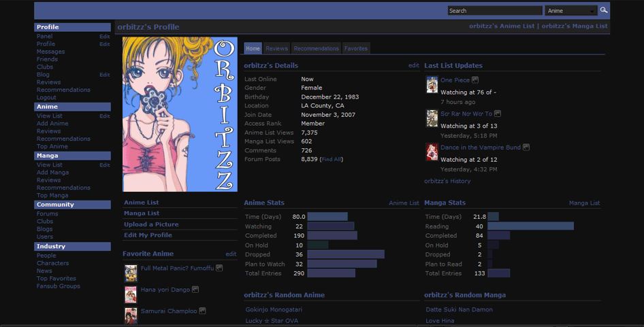
Task: Open Messages in the sidebar
Action: click(50, 51)
